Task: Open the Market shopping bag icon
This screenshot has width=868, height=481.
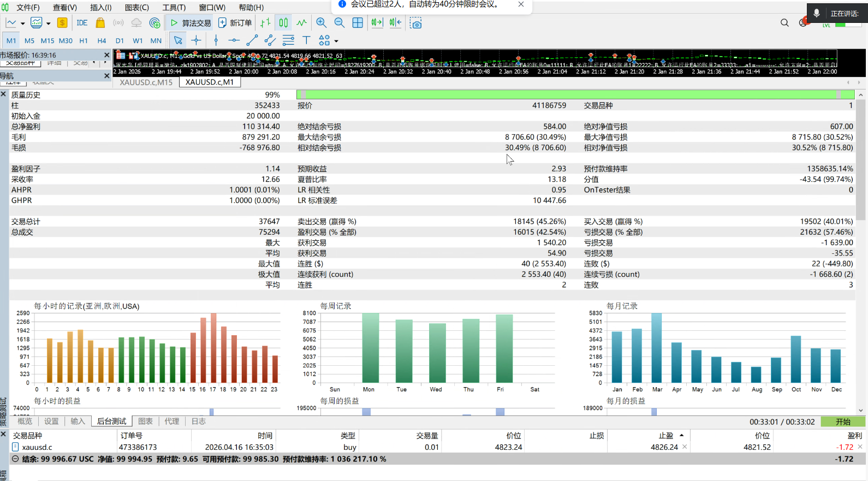Action: click(x=100, y=23)
